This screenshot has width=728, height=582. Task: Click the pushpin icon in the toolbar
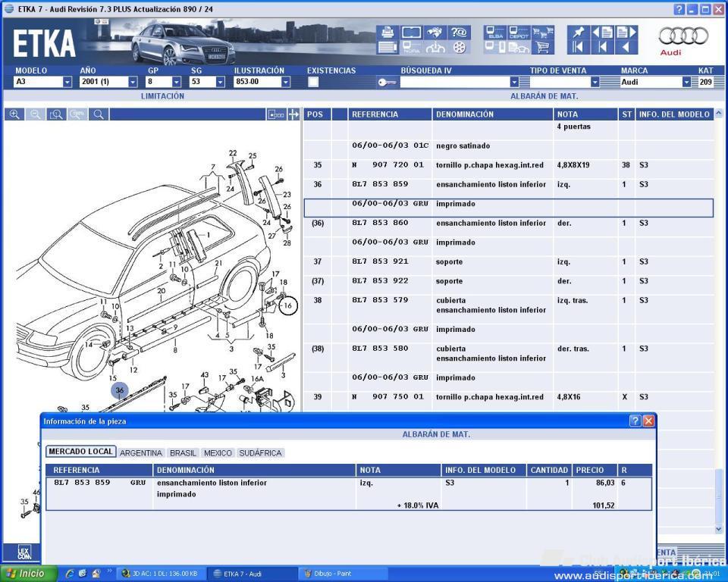pyautogui.click(x=579, y=32)
